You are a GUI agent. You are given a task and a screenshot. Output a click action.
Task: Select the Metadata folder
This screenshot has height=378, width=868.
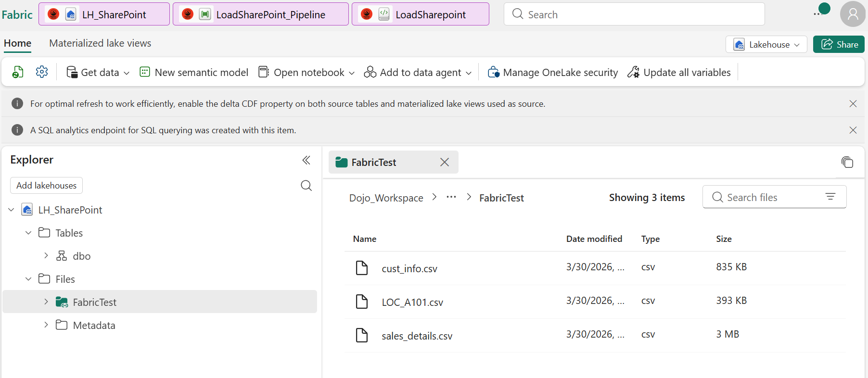pos(94,325)
